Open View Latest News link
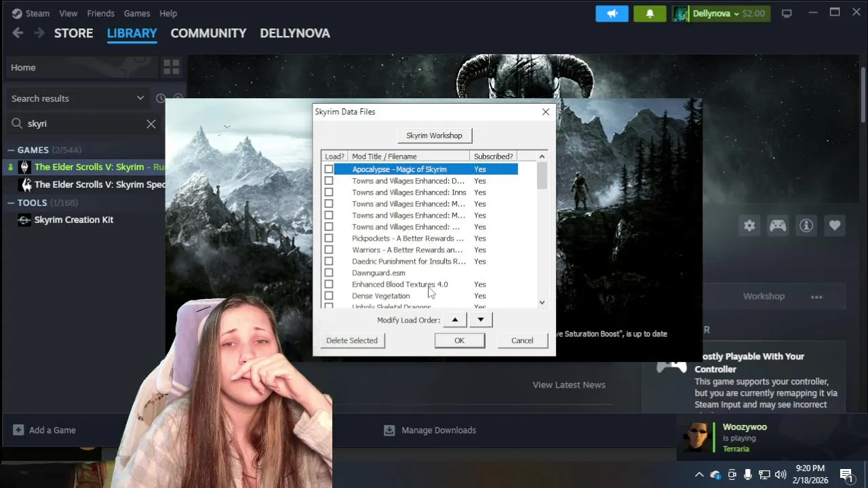The width and height of the screenshot is (868, 488). click(x=568, y=384)
